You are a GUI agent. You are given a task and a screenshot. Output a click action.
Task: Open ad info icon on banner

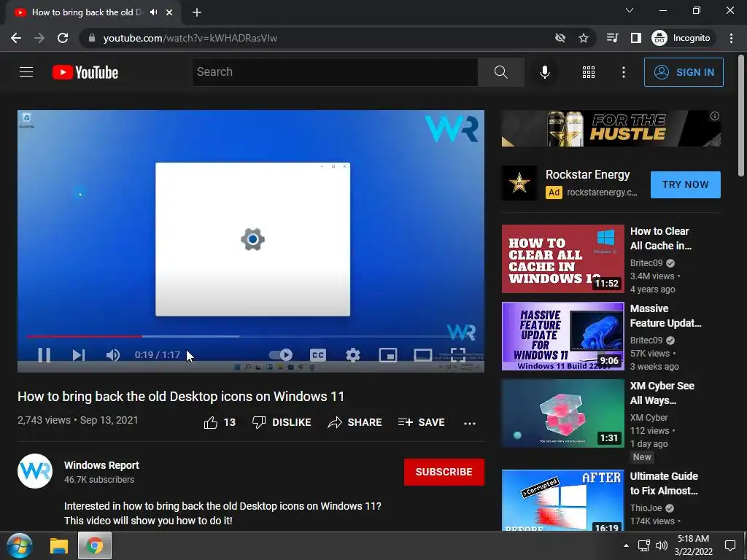coord(715,116)
